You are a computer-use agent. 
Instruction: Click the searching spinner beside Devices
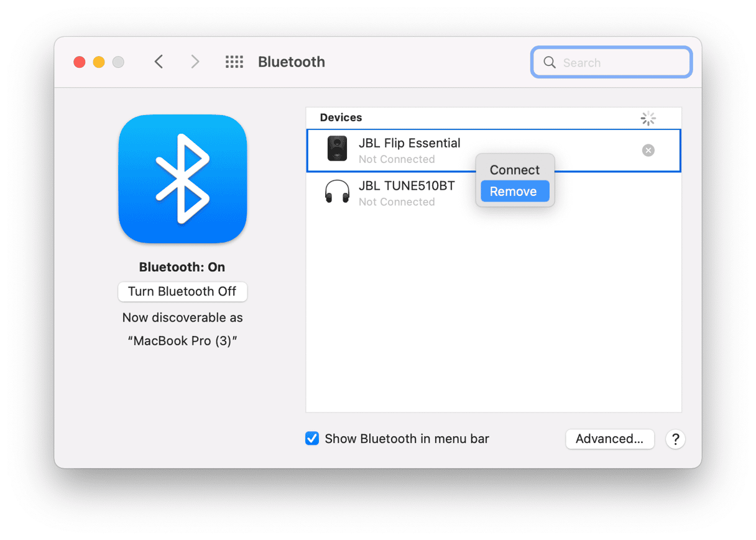tap(648, 119)
